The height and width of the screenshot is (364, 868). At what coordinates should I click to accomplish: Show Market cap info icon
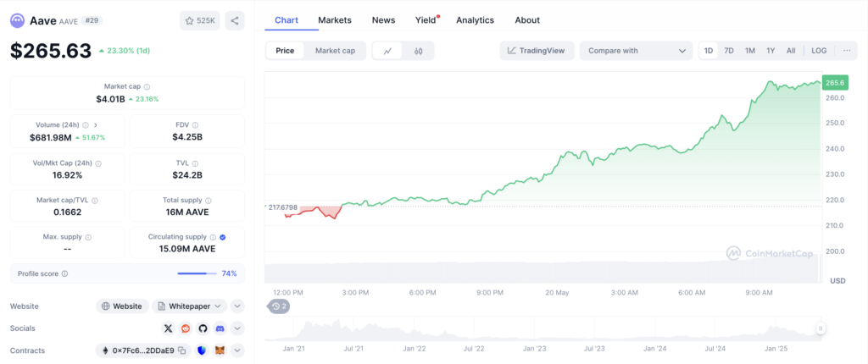[147, 87]
